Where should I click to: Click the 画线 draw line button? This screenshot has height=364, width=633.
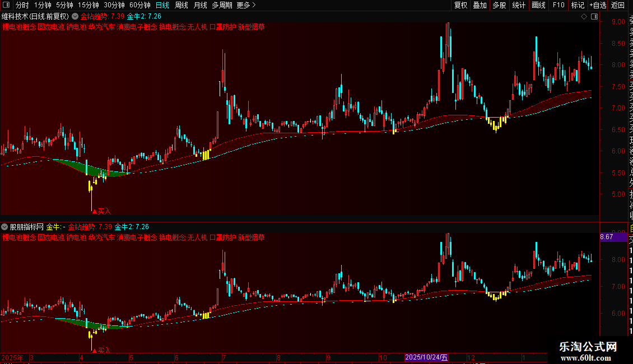point(538,5)
